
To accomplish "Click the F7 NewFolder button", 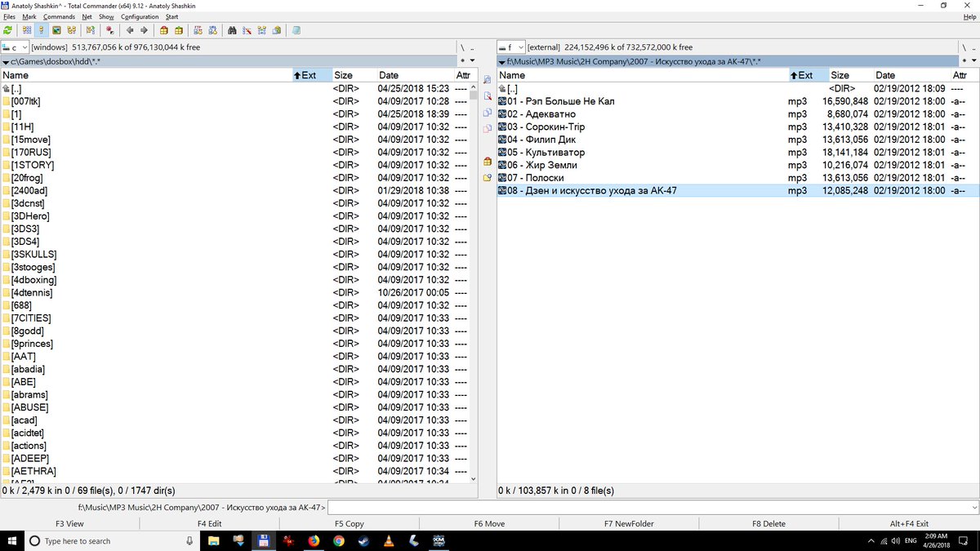I will [629, 524].
